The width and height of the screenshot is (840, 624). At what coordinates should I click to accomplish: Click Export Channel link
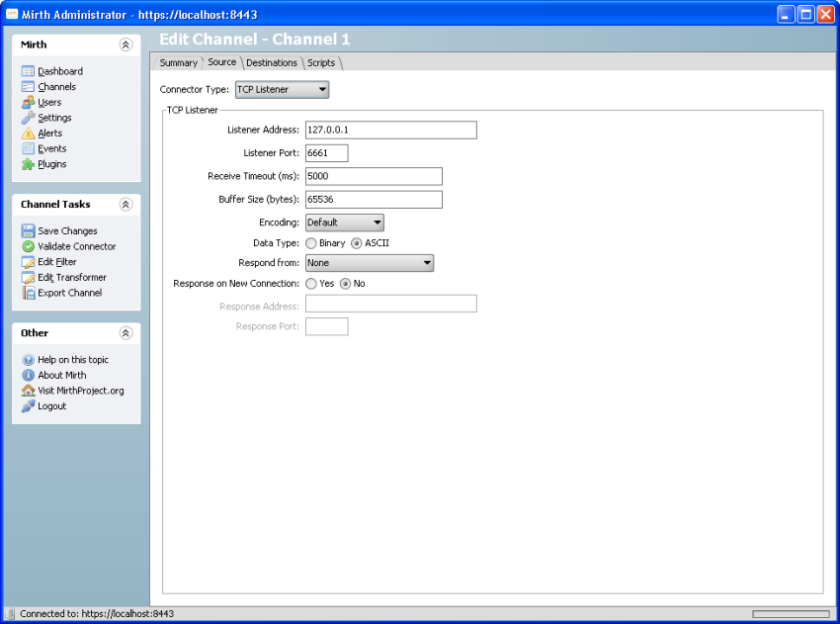click(69, 293)
